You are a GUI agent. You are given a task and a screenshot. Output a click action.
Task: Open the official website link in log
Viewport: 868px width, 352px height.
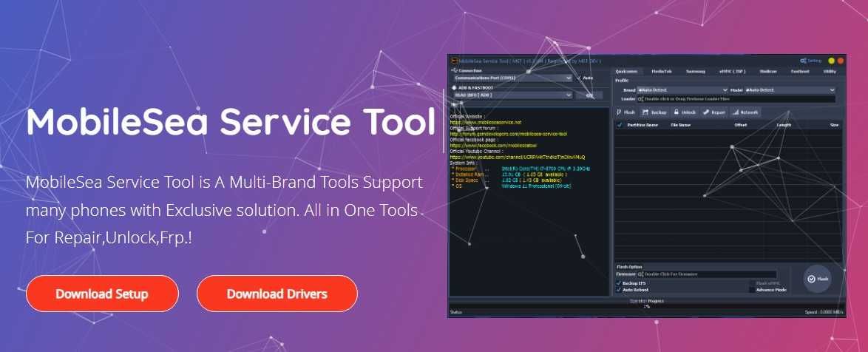(x=486, y=122)
